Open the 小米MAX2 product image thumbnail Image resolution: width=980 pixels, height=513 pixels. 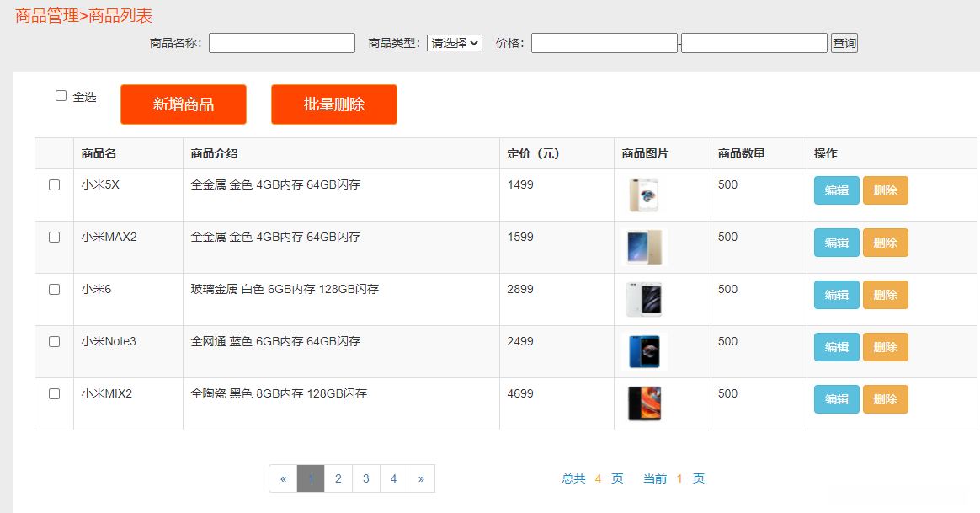(644, 247)
